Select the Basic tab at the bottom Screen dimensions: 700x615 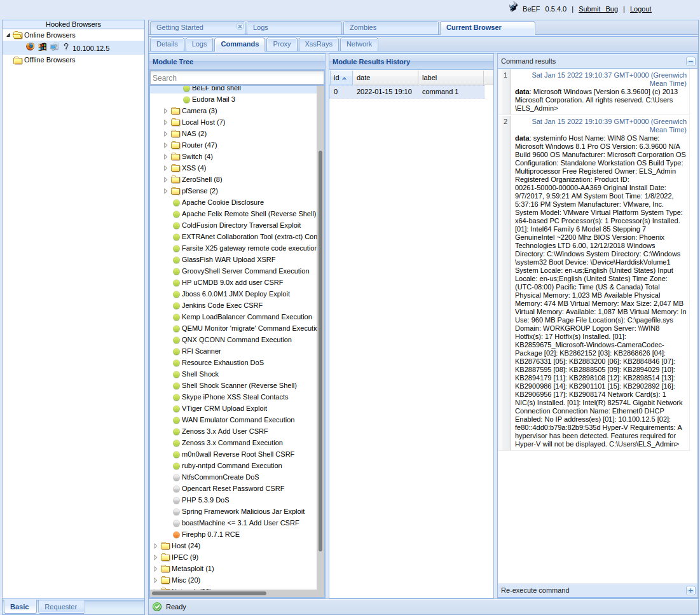pyautogui.click(x=19, y=607)
